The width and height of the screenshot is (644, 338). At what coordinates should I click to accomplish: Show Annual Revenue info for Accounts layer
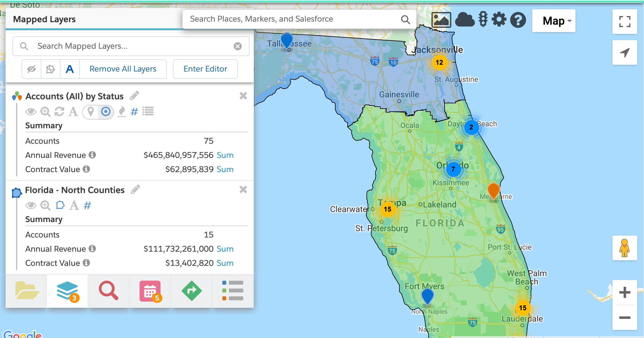(92, 155)
